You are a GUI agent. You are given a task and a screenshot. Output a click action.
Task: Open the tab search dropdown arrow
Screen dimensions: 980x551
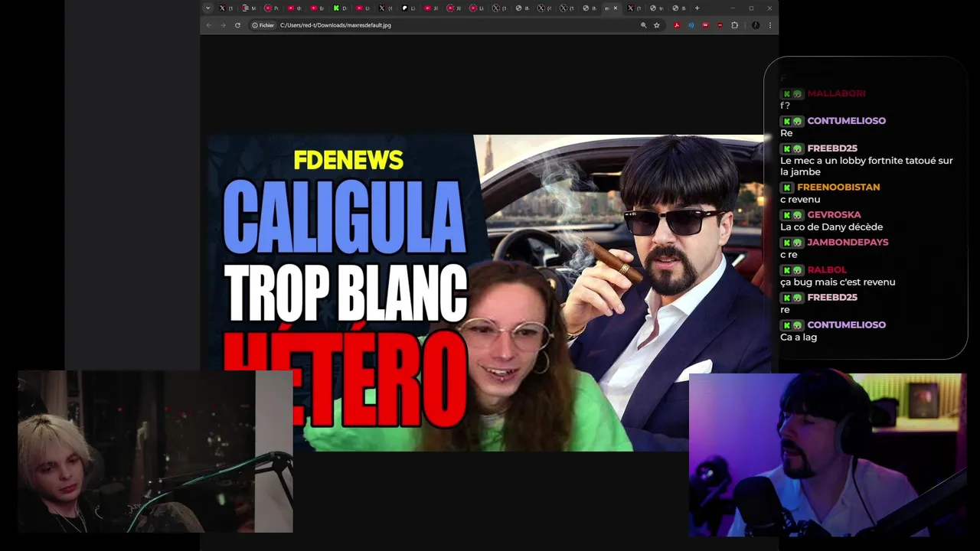(207, 8)
